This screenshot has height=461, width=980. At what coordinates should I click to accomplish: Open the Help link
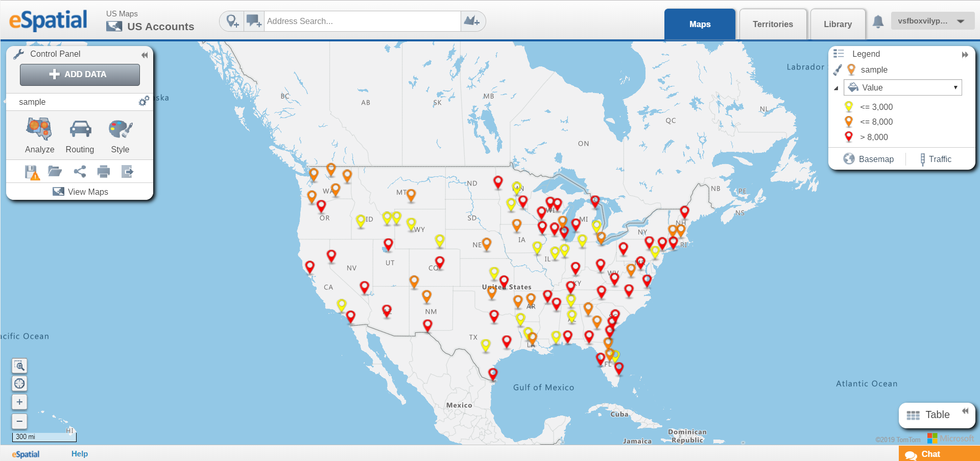tap(80, 453)
